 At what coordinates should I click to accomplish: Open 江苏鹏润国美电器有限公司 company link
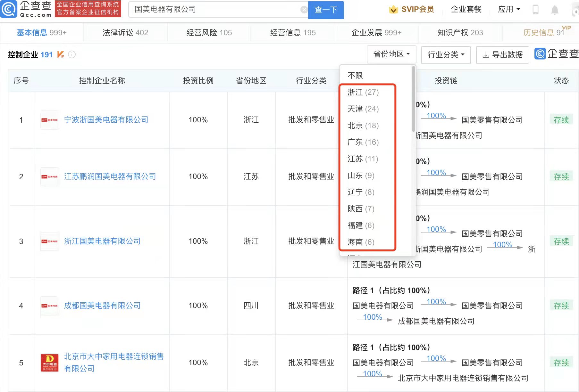point(110,176)
